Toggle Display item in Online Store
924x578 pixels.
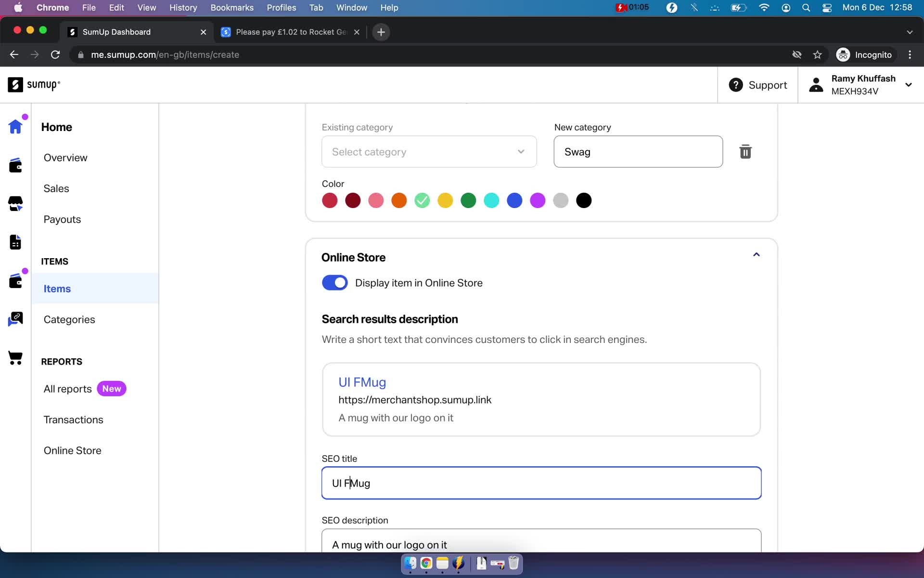tap(334, 282)
